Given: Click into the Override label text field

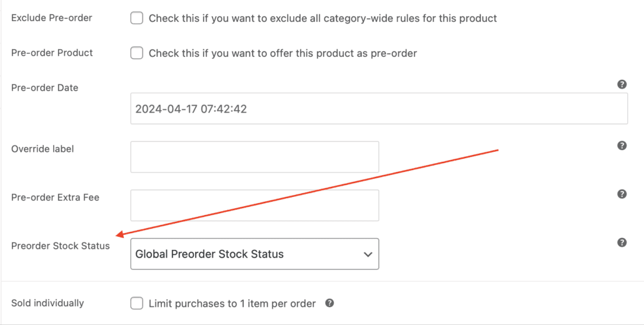Looking at the screenshot, I should pos(254,157).
